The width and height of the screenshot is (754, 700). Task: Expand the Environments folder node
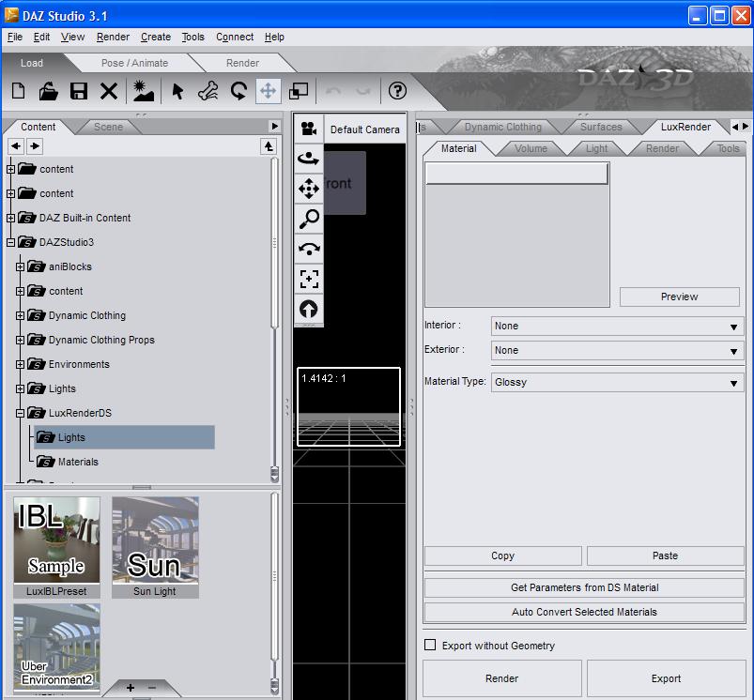21,364
